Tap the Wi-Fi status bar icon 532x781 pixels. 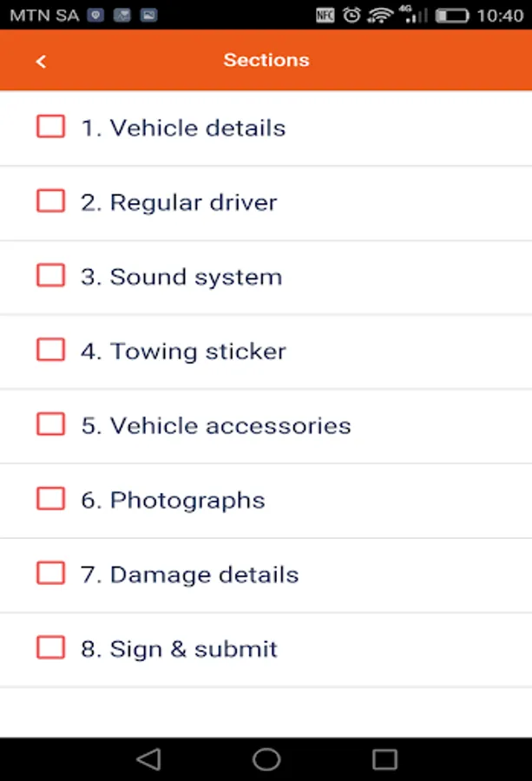click(379, 16)
